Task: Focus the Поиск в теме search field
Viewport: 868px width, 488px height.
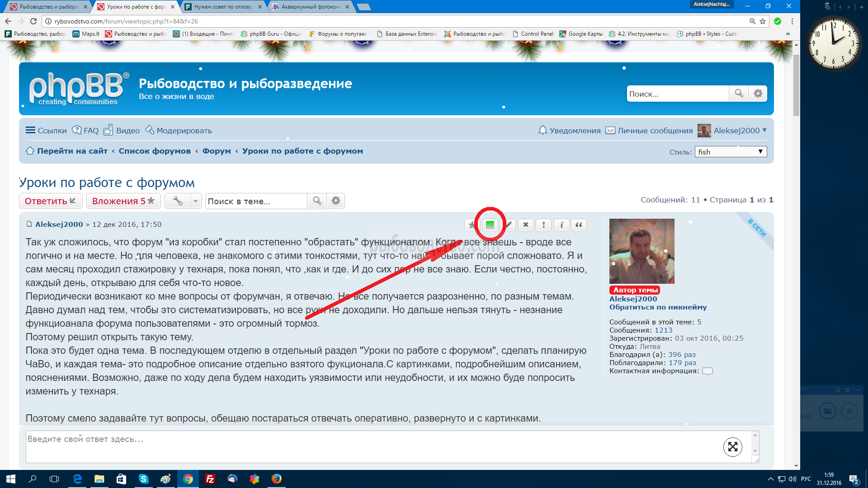Action: coord(256,201)
